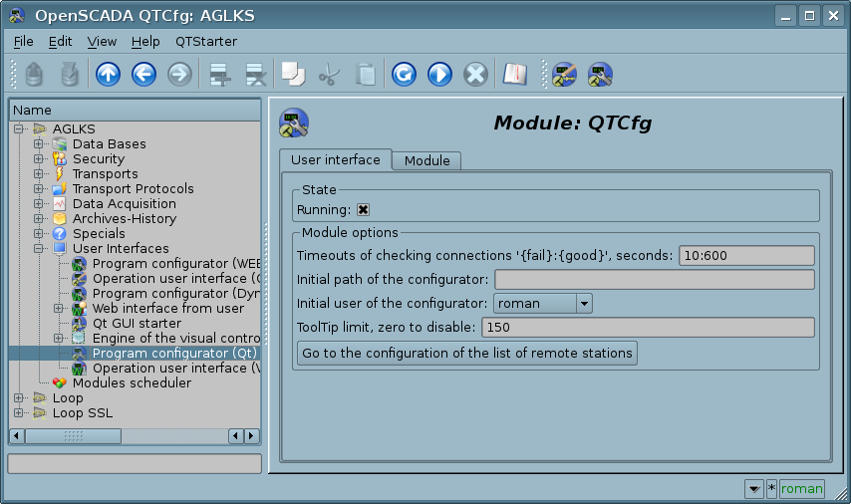Viewport: 851px width, 504px height.
Task: Open the Edit menu
Action: [x=60, y=41]
